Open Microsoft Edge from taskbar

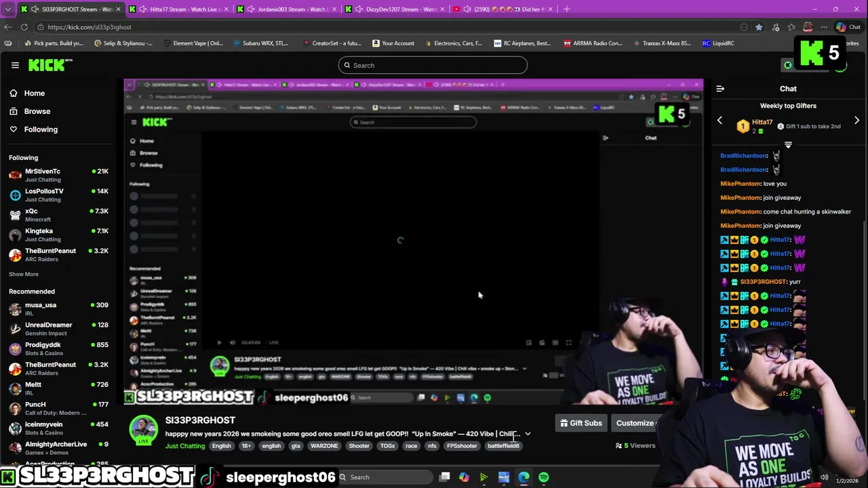[x=524, y=477]
